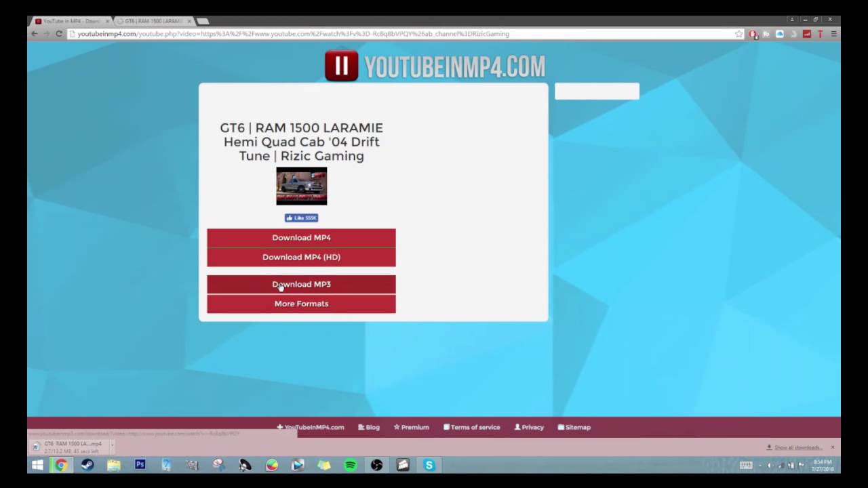Open Skype from the taskbar

coord(429,465)
